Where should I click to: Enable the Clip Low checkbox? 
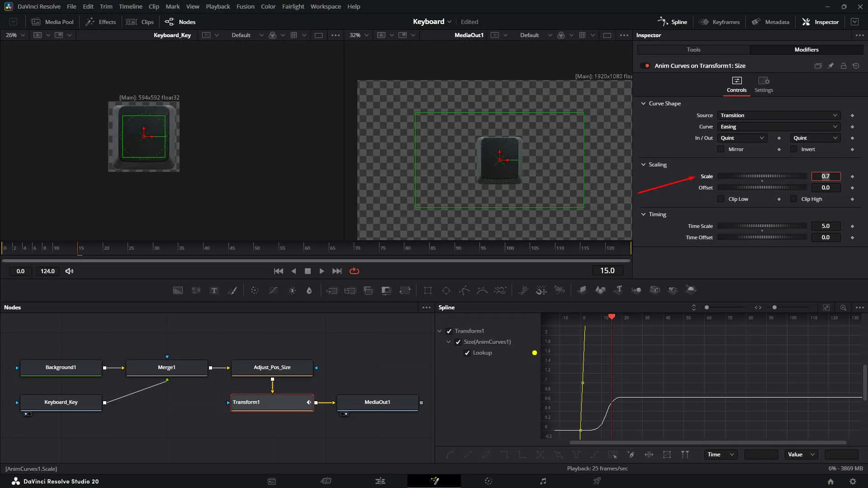click(721, 199)
